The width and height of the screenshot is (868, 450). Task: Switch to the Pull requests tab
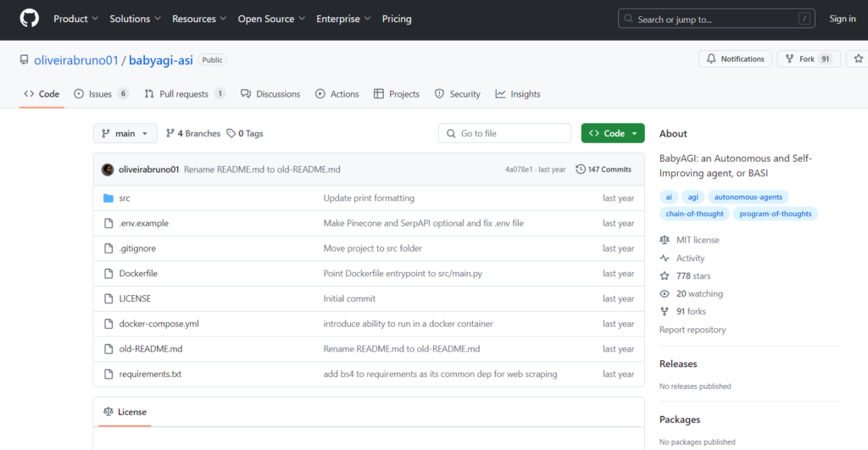pyautogui.click(x=185, y=94)
